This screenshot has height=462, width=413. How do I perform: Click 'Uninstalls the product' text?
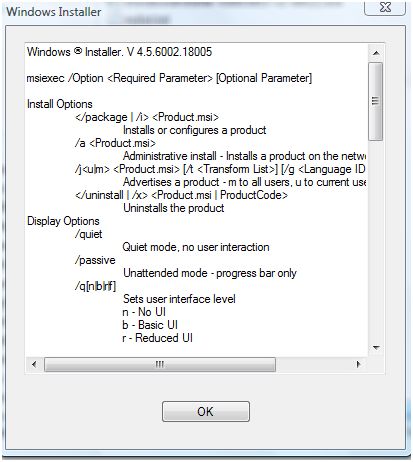[x=174, y=208]
